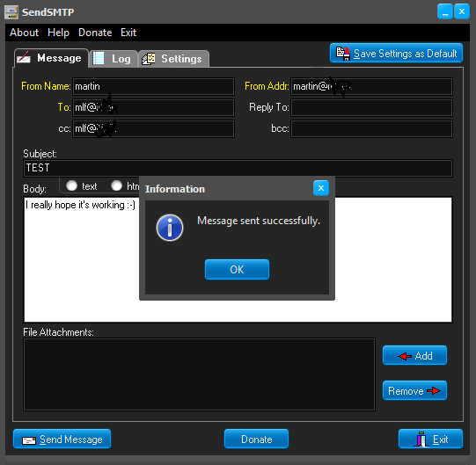Click the checklist icon on the Settings tab
This screenshot has height=465, width=476.
149,59
